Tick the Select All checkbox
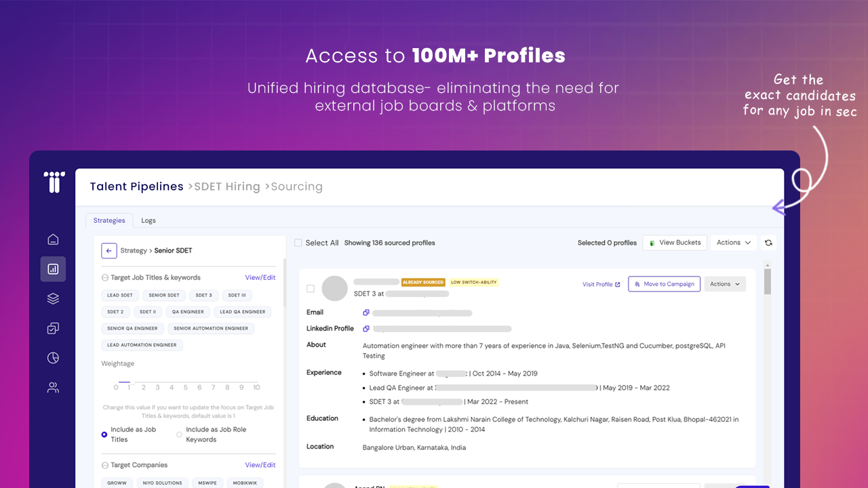 click(298, 243)
